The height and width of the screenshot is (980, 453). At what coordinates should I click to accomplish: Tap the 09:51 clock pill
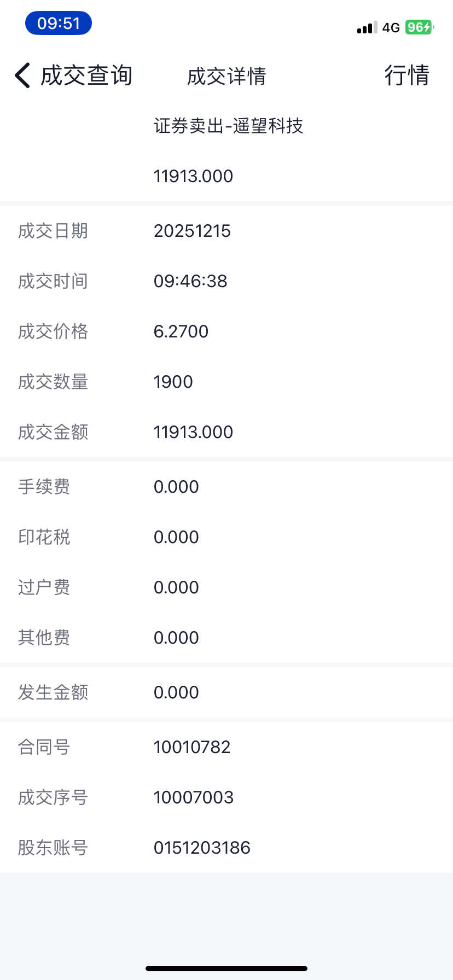pos(59,24)
